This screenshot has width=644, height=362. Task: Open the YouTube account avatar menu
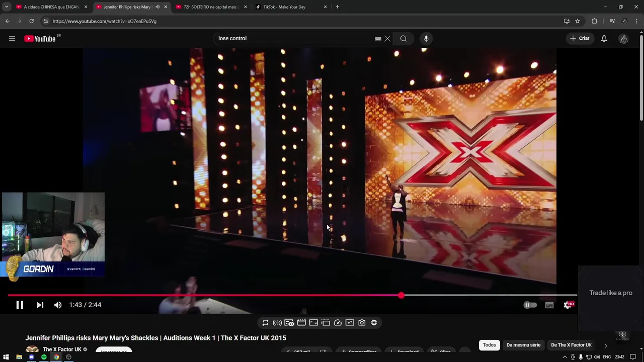click(x=623, y=39)
